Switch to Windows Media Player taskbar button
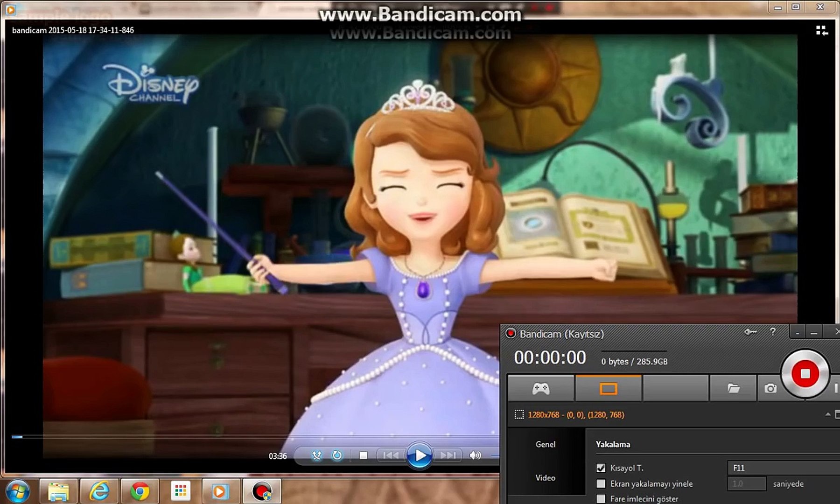This screenshot has height=504, width=840. click(221, 491)
